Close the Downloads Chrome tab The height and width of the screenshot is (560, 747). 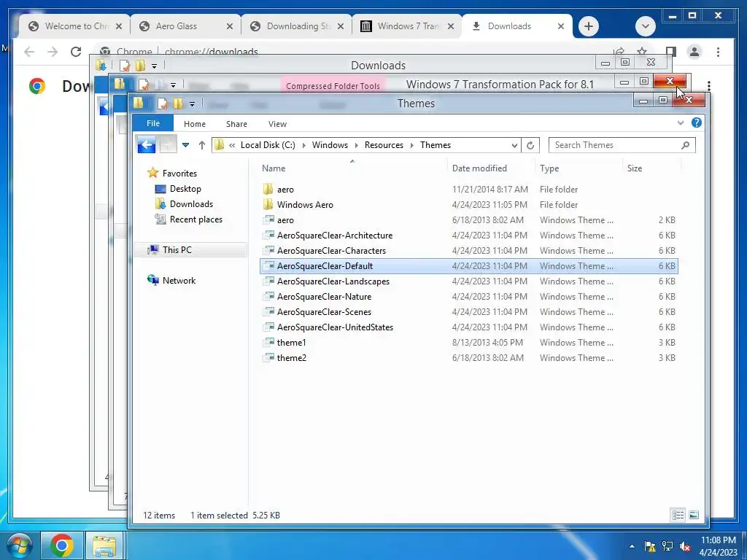(561, 26)
